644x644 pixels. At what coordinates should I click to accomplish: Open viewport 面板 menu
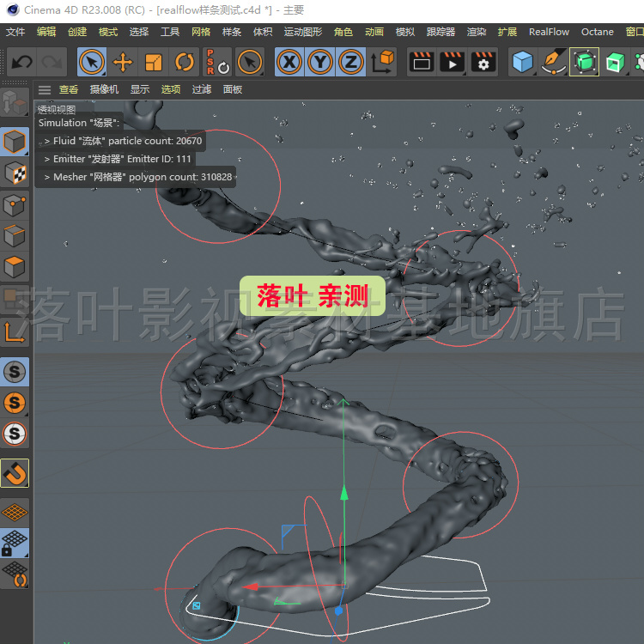pos(232,89)
